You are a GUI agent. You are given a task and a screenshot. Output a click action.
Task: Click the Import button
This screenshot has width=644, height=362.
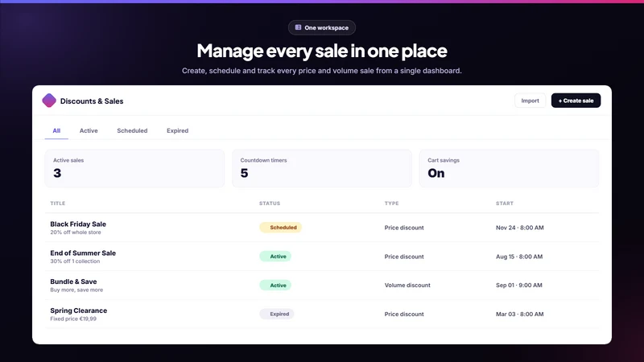tap(530, 101)
